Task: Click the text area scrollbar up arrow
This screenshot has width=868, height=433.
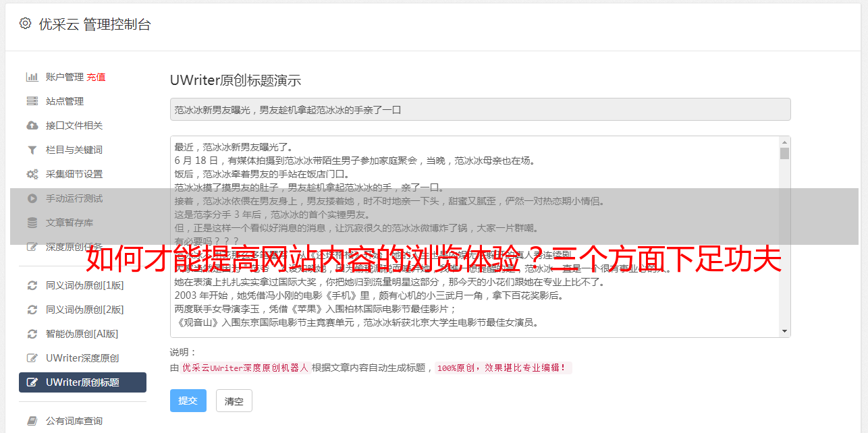Action: point(784,142)
